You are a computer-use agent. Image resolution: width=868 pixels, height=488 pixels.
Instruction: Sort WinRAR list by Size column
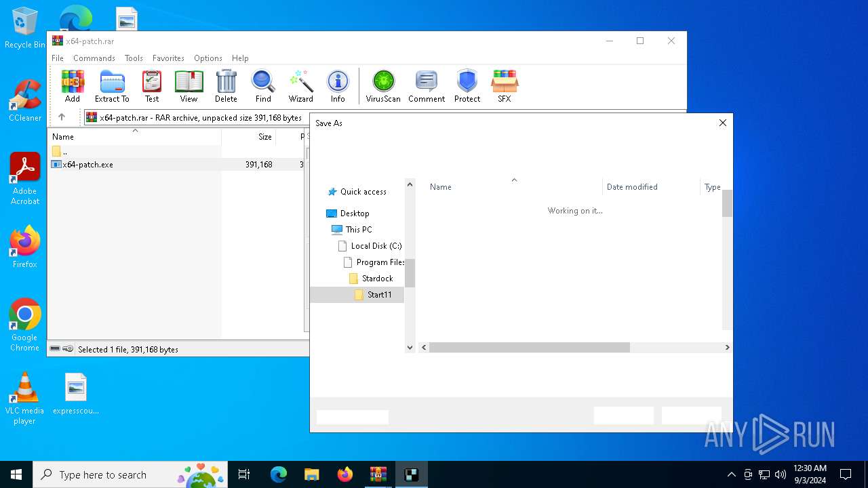point(248,136)
